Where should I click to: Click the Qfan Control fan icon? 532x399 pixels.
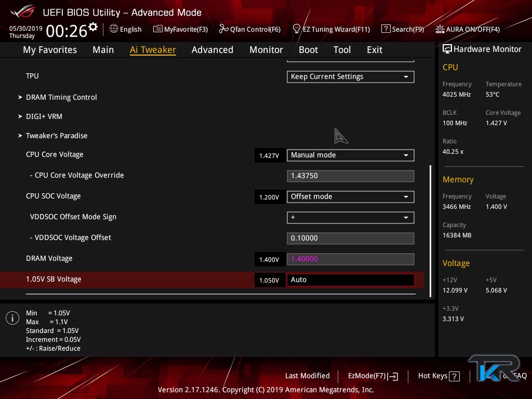pyautogui.click(x=223, y=29)
